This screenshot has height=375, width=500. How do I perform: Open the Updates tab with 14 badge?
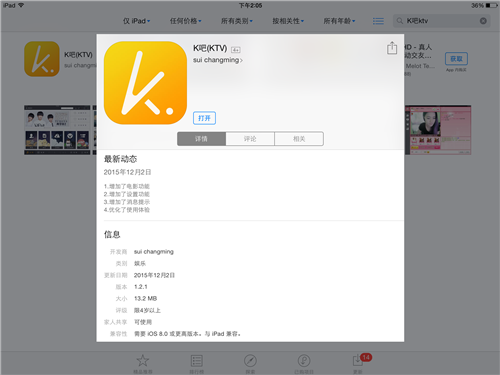click(x=361, y=360)
